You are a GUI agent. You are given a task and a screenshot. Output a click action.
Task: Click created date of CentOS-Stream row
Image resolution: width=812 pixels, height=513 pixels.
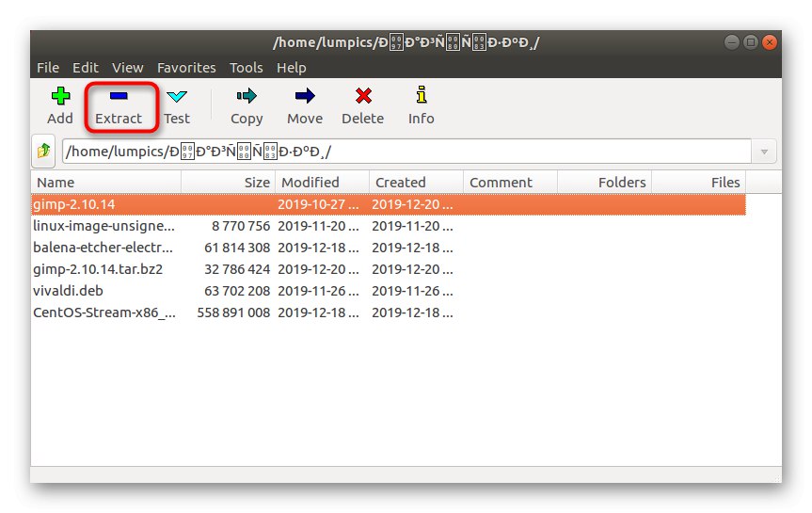pos(413,313)
